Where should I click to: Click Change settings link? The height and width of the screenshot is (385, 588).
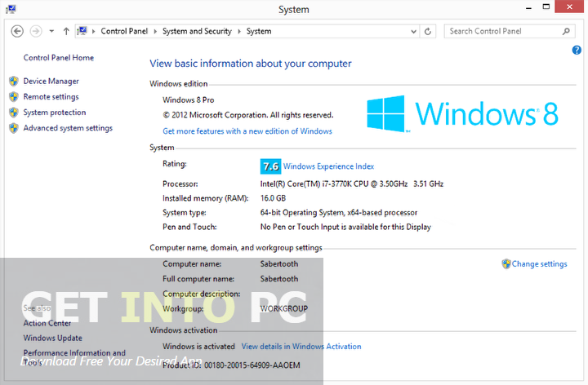click(539, 264)
